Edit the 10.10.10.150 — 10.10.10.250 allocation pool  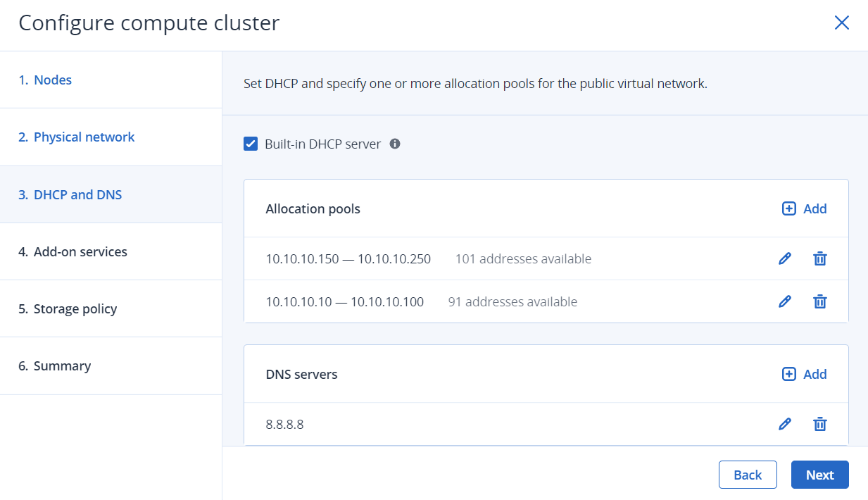(x=784, y=258)
